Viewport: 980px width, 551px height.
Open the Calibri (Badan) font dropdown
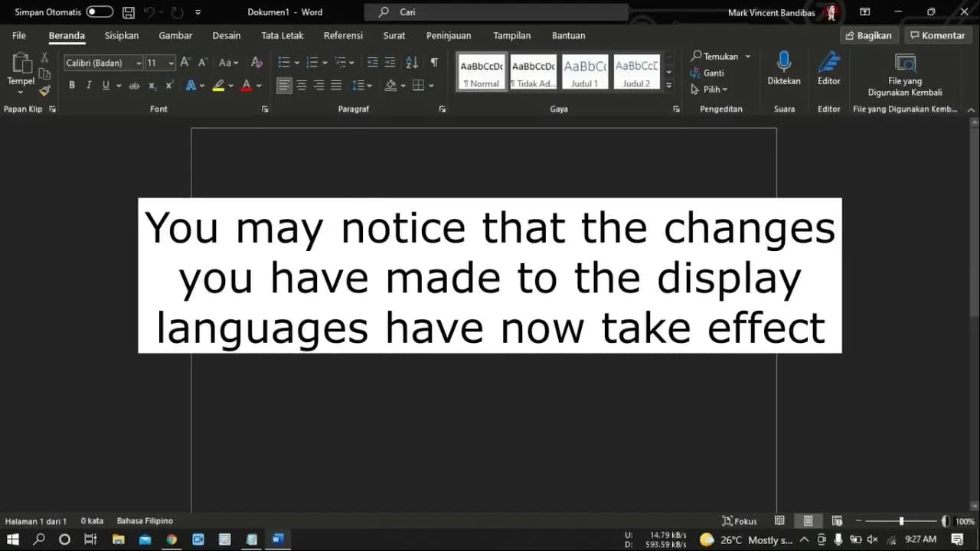103,63
